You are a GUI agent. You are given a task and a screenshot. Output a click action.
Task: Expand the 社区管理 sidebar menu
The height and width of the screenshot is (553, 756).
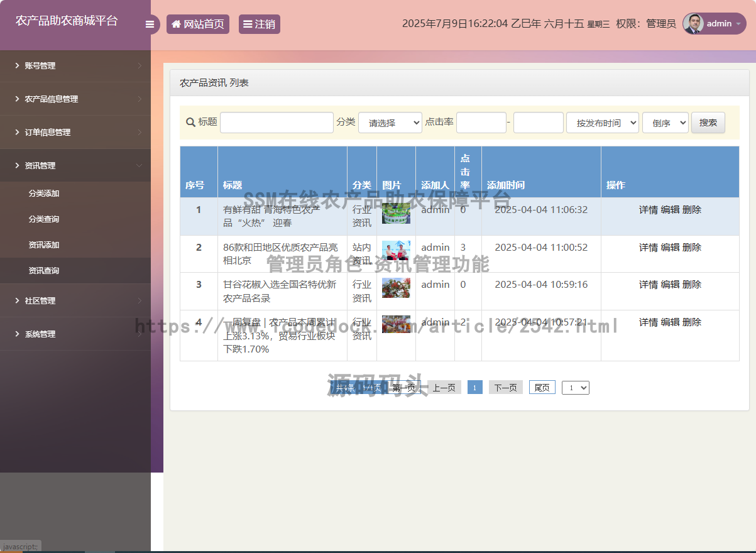pos(75,300)
